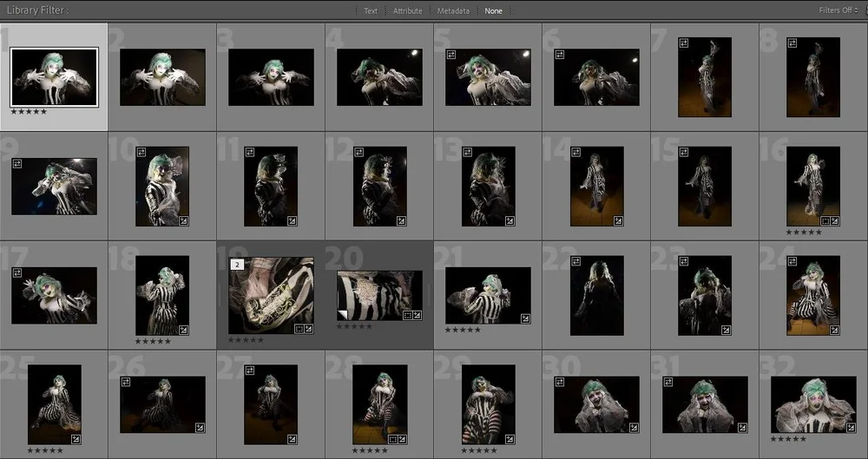Click the virtual copy page-curl badge on photo 20
Screen dimensions: 868x459
pyautogui.click(x=342, y=316)
